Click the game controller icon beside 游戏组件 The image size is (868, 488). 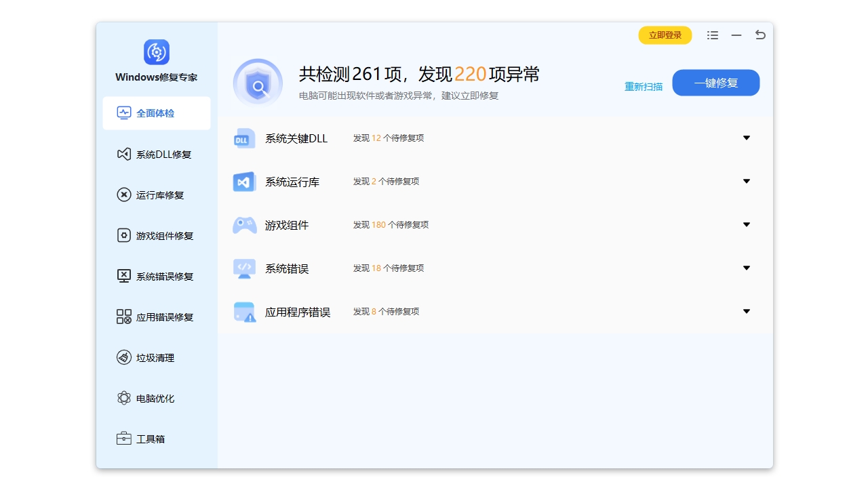point(243,224)
